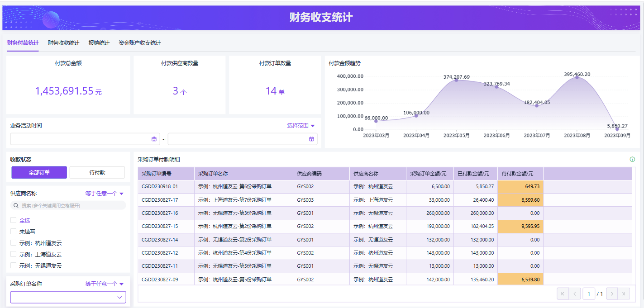Click the 采购订单金额/元 column header
The image size is (644, 308).
[430, 174]
